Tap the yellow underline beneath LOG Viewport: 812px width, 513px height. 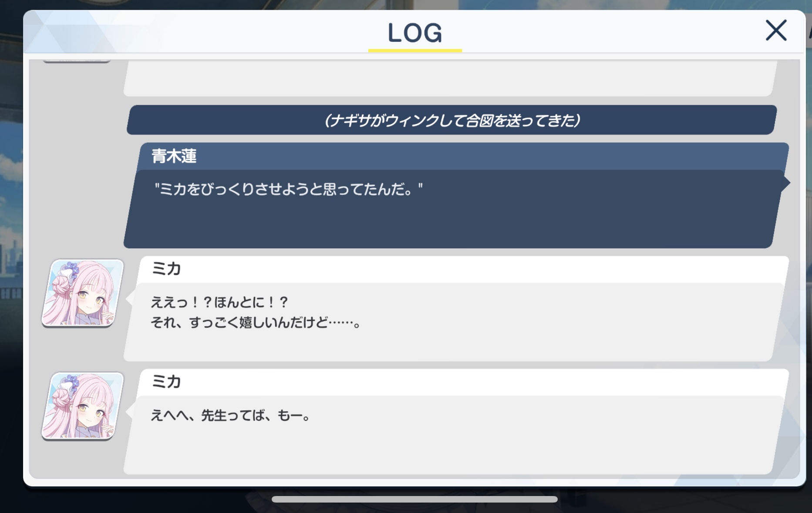pos(415,50)
